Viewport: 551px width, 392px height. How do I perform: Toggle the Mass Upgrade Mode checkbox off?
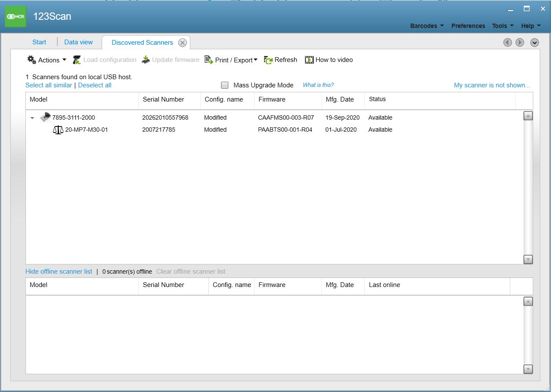[x=224, y=85]
